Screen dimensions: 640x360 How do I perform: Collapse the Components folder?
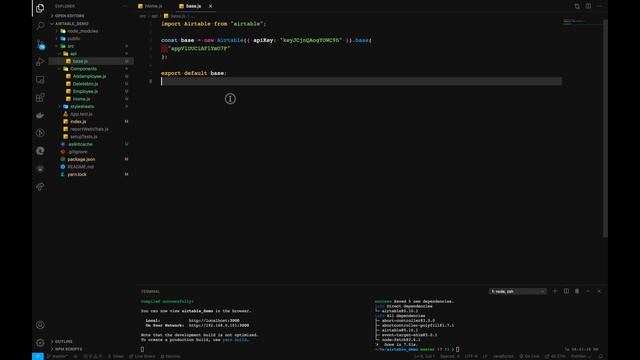tap(83, 69)
